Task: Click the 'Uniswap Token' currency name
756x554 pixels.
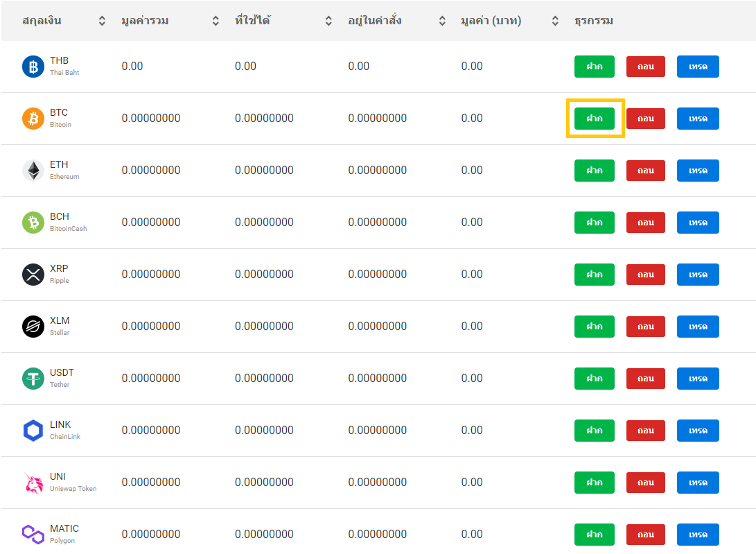Action: click(73, 488)
